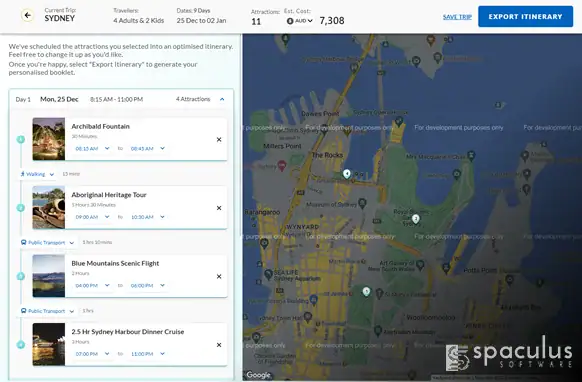
Task: Open Aboriginal Heritage Tour 09:00 AM start dropdown
Action: point(92,217)
